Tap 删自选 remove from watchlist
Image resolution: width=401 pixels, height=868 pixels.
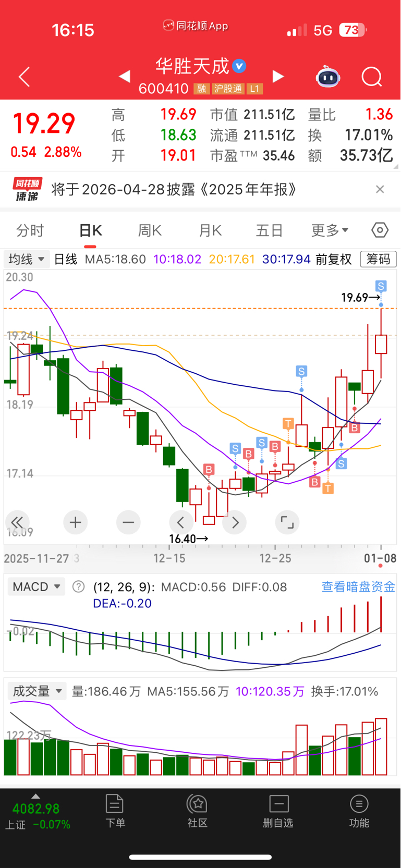pos(278,811)
